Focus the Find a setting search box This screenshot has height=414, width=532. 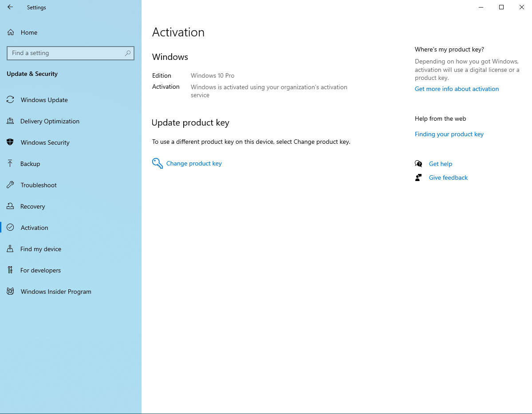pos(71,53)
